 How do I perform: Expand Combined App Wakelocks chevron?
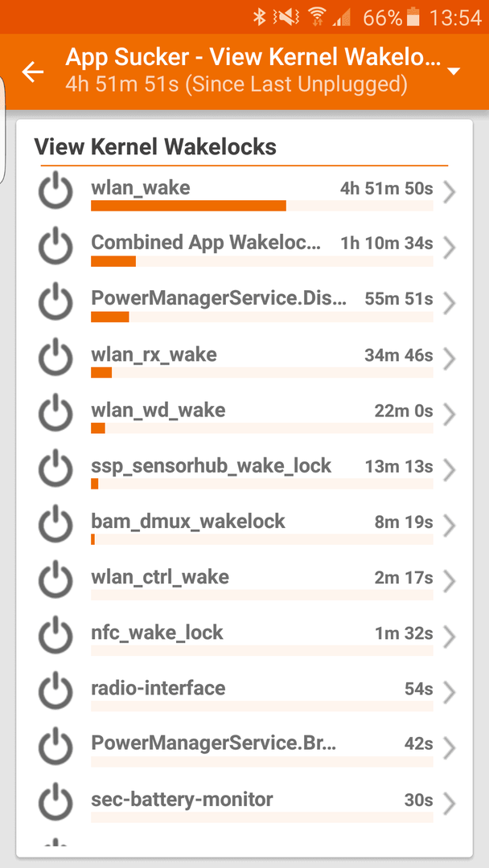pos(449,248)
